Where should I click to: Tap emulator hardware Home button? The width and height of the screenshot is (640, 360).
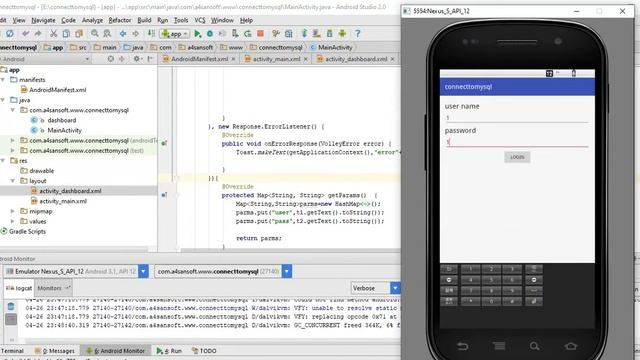point(571,346)
